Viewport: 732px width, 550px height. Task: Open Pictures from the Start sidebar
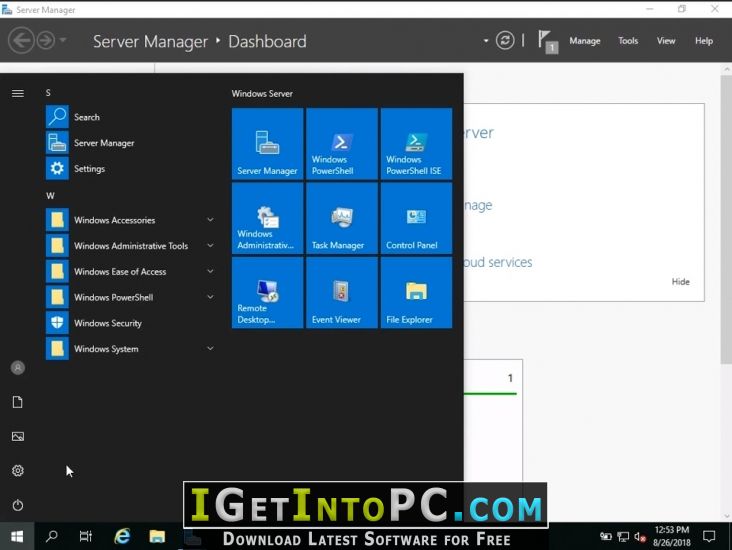pos(18,437)
